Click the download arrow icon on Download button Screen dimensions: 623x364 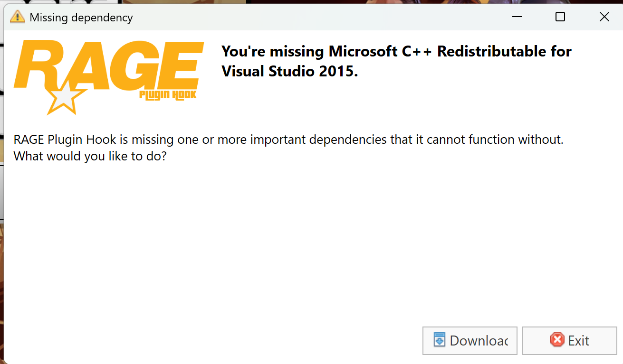pos(439,340)
